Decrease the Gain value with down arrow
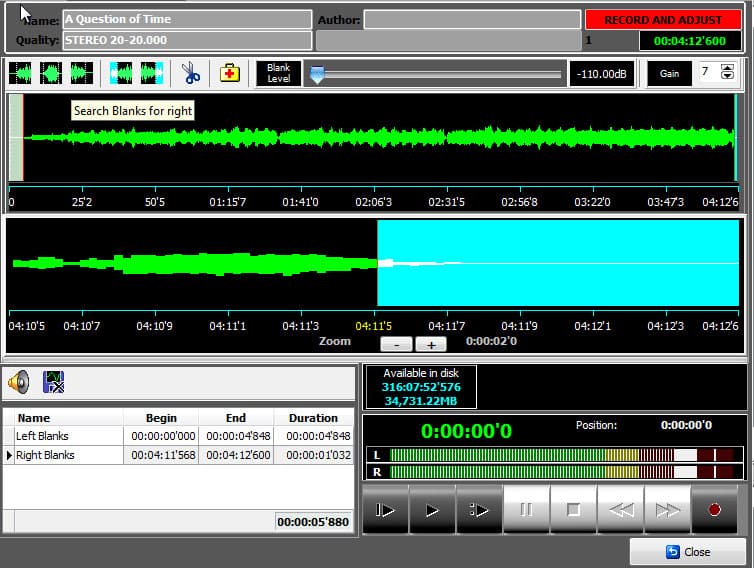The image size is (754, 569). coord(728,76)
